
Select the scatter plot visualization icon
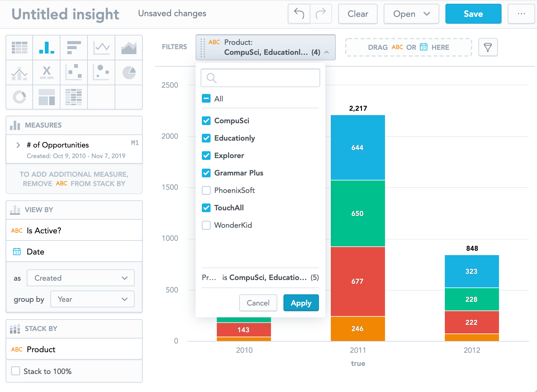(x=74, y=72)
